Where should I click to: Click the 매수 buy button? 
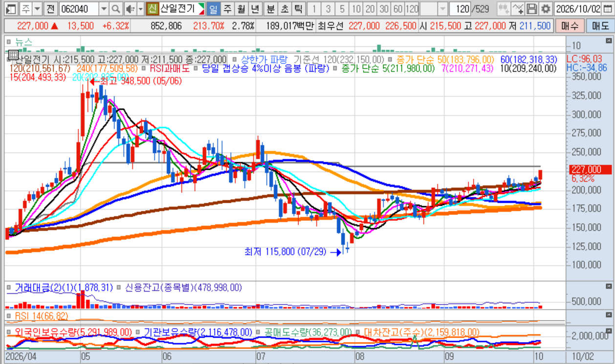(570, 26)
